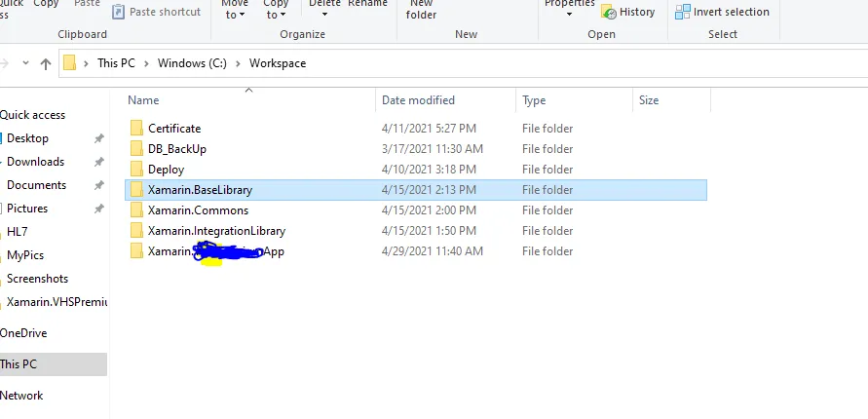Sort by Size column header
The image size is (868, 419).
[649, 100]
